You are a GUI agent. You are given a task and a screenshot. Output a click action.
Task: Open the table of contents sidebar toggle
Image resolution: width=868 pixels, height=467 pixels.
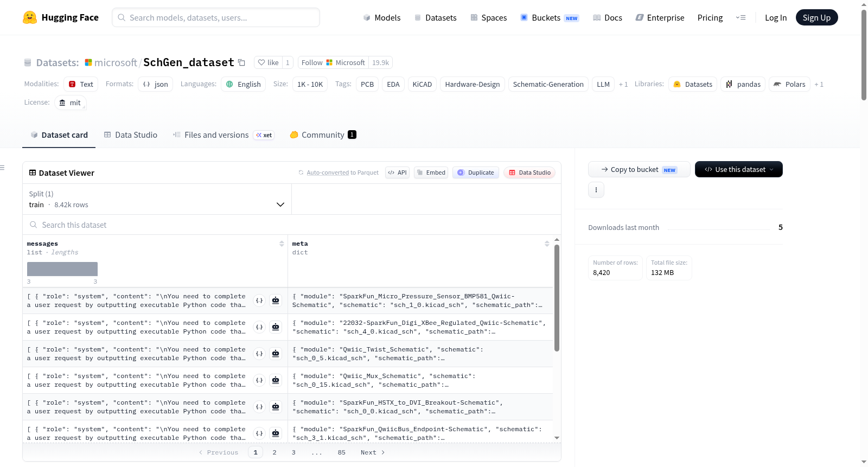pyautogui.click(x=3, y=168)
